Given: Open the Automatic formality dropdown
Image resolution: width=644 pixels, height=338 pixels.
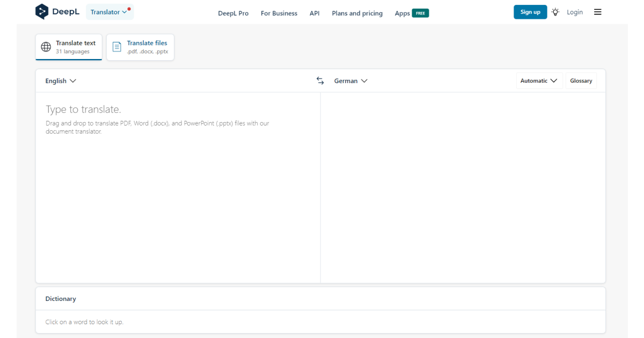Looking at the screenshot, I should [x=539, y=81].
